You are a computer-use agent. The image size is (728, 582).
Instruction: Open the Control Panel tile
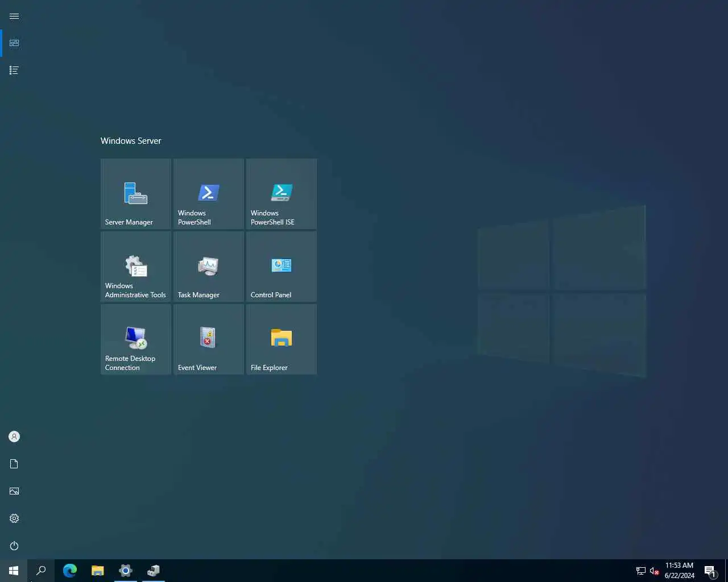pyautogui.click(x=282, y=267)
